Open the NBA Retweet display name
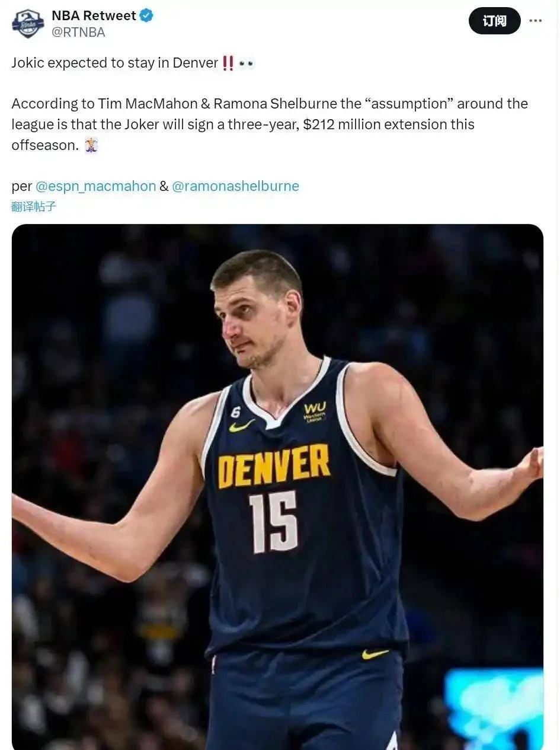This screenshot has width=560, height=750. point(94,15)
